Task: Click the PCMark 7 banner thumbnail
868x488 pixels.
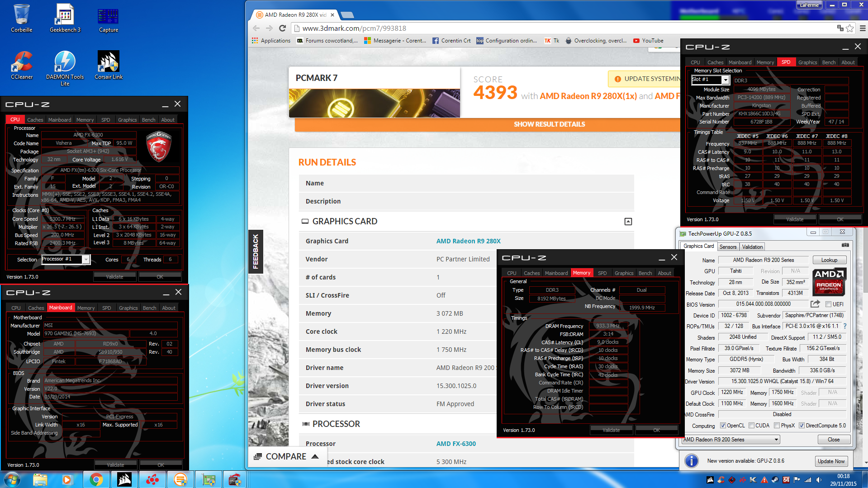Action: [374, 103]
